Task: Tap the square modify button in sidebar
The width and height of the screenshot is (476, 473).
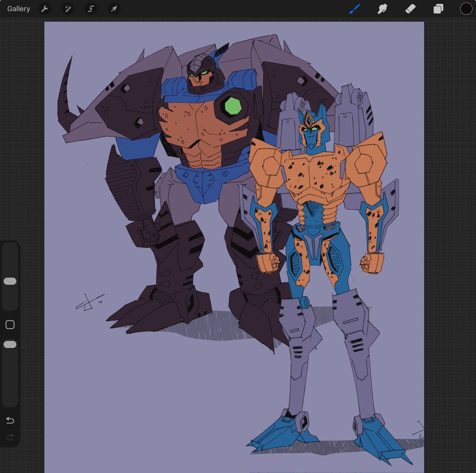Action: point(10,325)
